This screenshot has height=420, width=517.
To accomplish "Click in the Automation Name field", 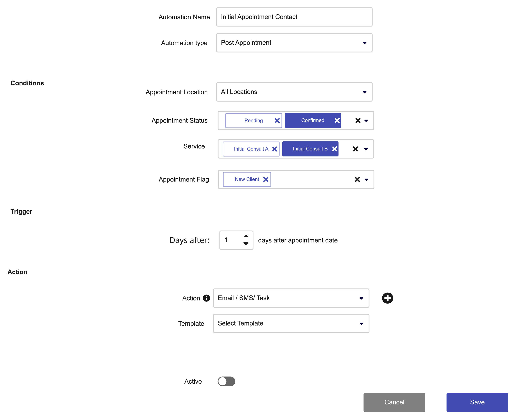I will pyautogui.click(x=294, y=17).
